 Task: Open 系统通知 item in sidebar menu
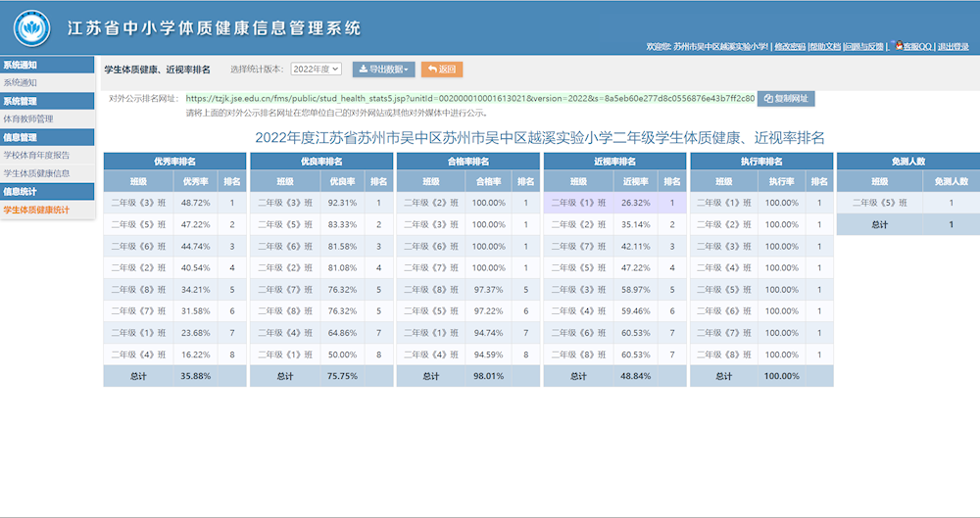click(x=47, y=82)
